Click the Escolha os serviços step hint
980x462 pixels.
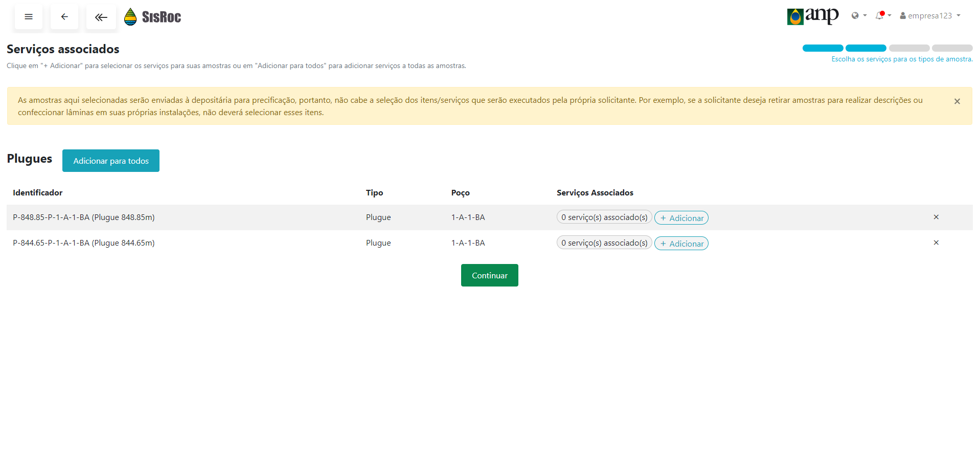pos(902,59)
